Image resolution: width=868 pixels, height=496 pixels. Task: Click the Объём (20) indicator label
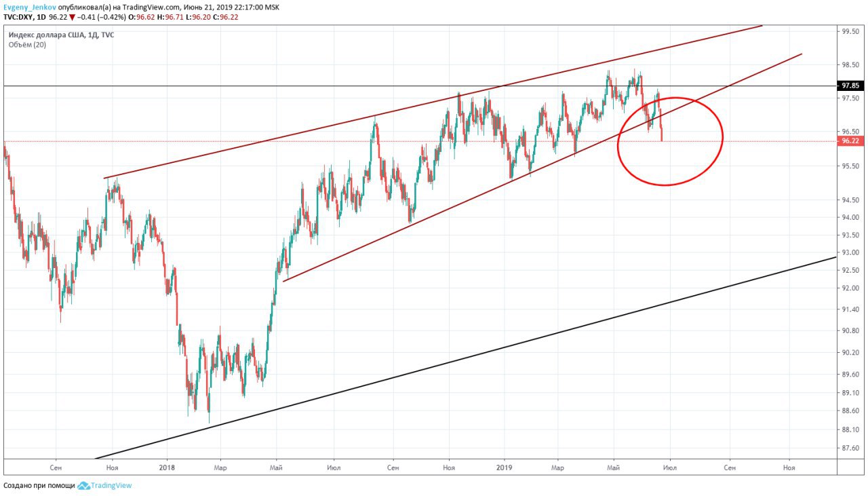27,45
